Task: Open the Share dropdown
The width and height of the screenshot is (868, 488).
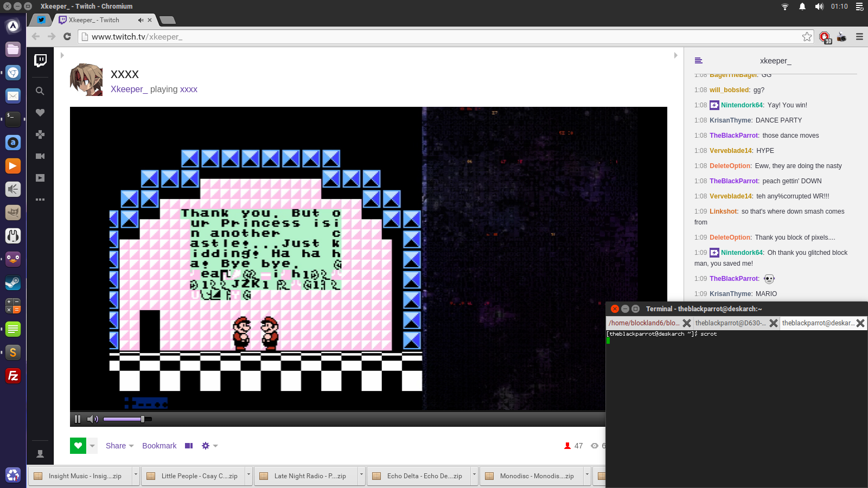Action: tap(119, 446)
